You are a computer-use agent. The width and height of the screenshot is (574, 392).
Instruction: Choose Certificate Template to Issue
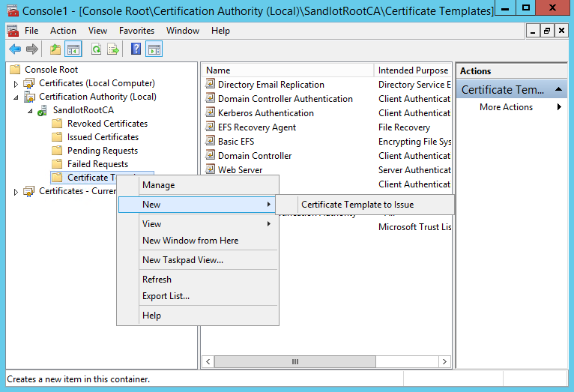point(357,204)
